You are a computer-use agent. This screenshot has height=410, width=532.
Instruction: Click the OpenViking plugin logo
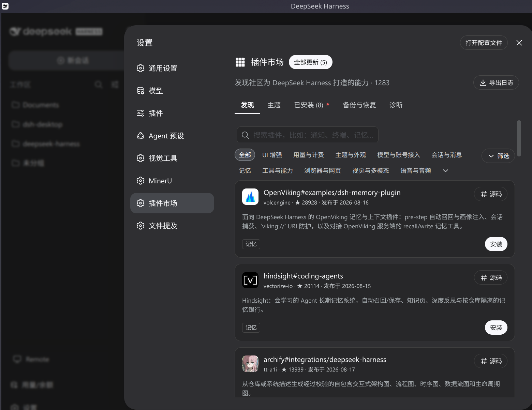tap(250, 197)
